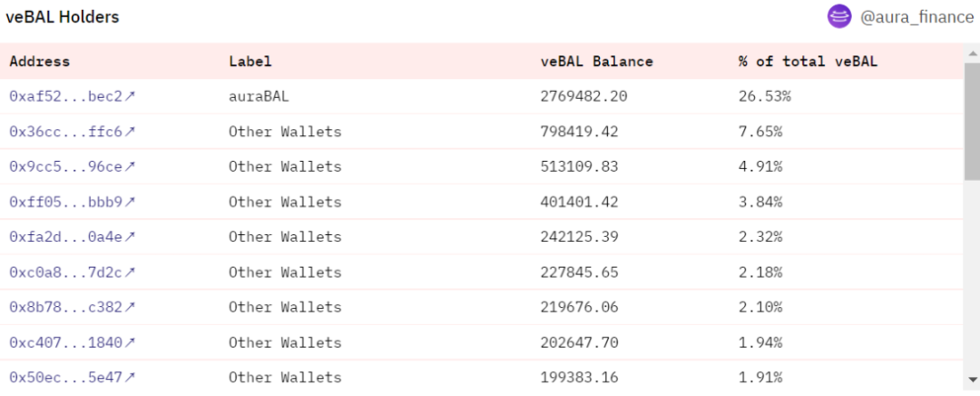Open address 0xff05...bbb9 external link
Viewport: 980px width, 396px height.
click(72, 202)
